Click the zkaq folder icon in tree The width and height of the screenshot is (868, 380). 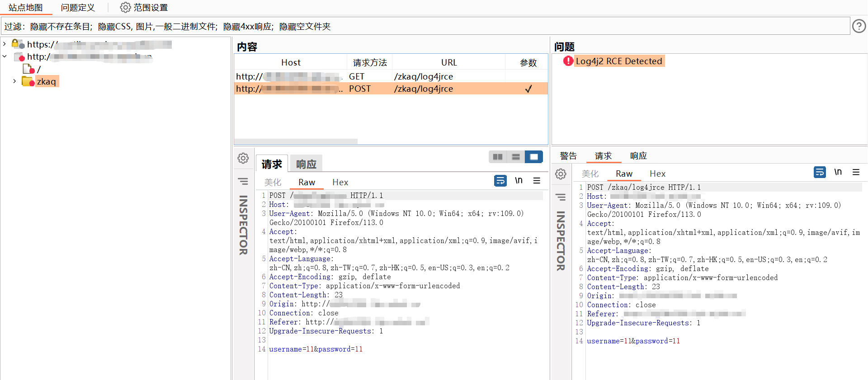click(x=28, y=81)
